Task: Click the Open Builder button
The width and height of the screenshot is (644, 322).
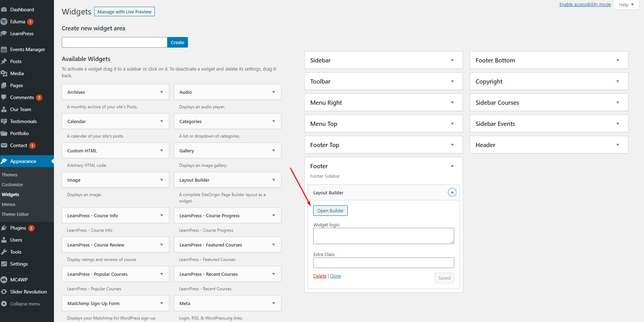Action: click(330, 211)
